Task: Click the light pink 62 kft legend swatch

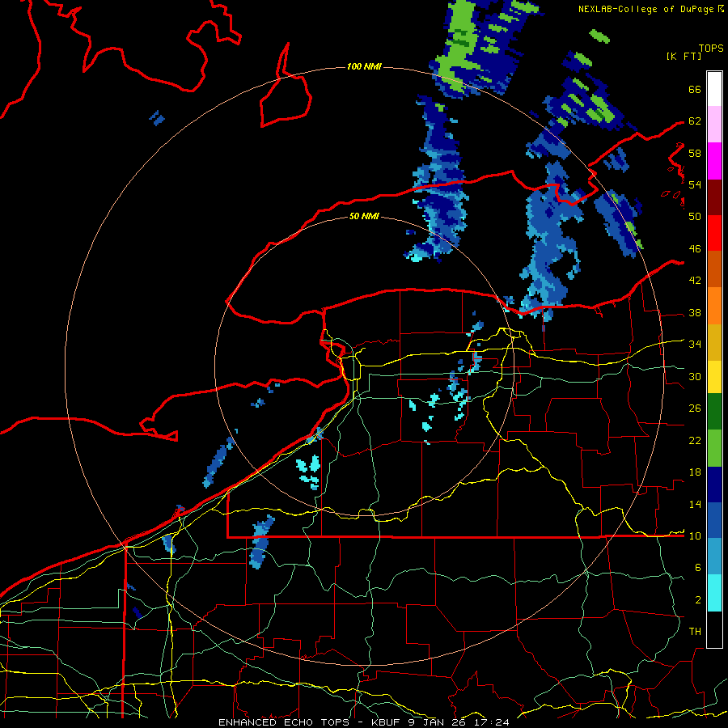Action: click(x=714, y=125)
